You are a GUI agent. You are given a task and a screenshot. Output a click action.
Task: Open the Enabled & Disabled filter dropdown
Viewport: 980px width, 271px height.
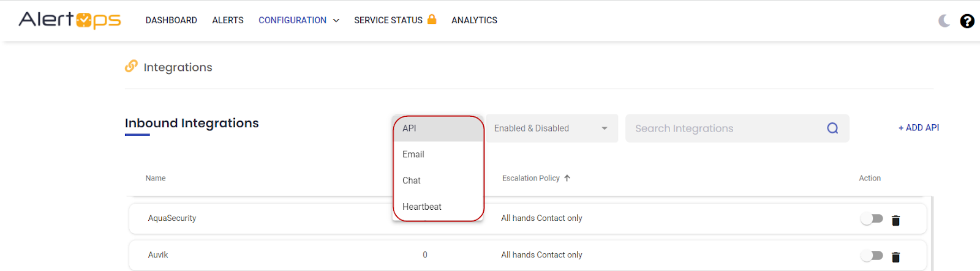tap(551, 128)
